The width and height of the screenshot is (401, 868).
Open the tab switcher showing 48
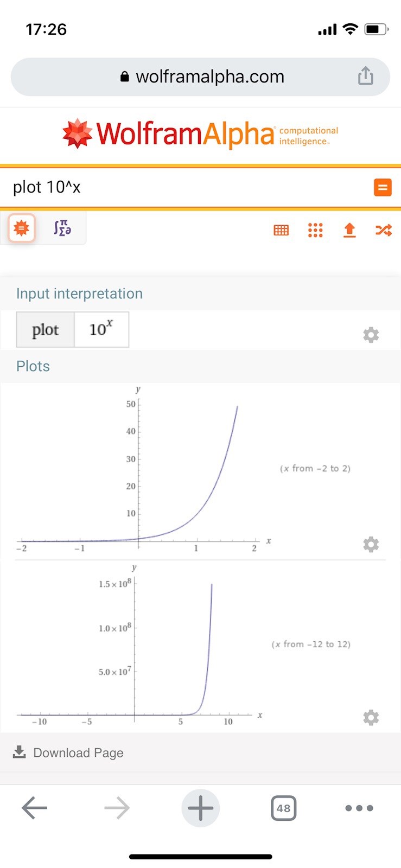point(283,808)
